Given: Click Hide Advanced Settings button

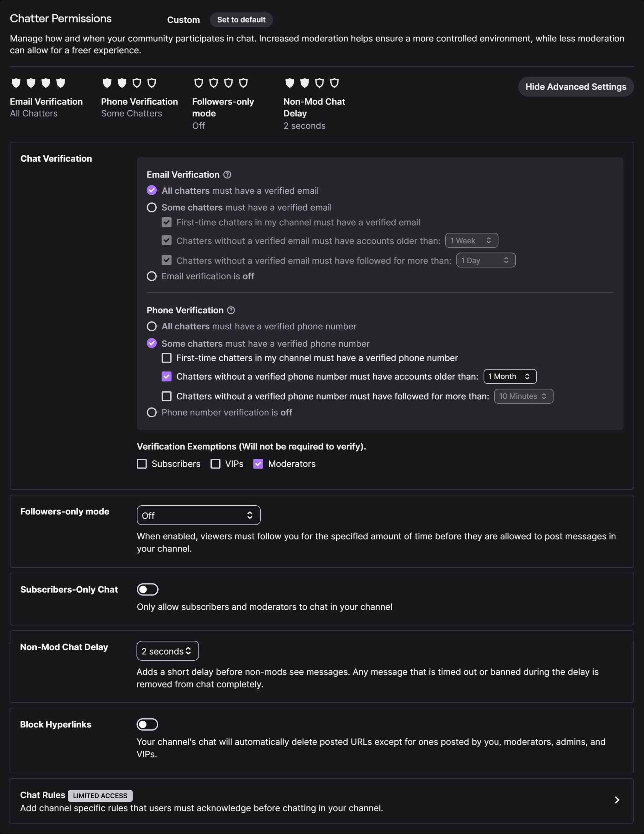Looking at the screenshot, I should pos(576,87).
